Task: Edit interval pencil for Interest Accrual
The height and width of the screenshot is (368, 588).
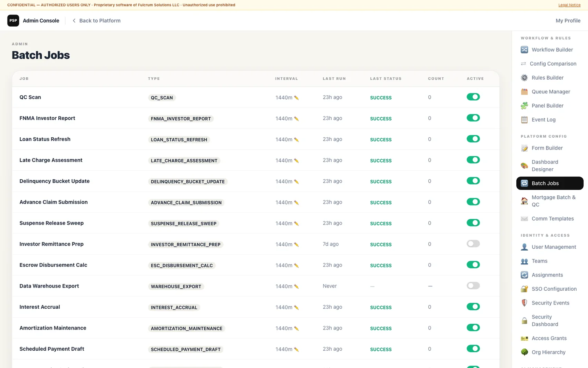Action: pos(296,308)
